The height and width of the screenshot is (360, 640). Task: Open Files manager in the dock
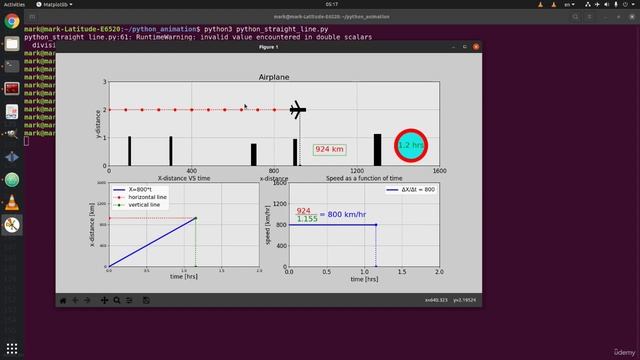coord(12,44)
